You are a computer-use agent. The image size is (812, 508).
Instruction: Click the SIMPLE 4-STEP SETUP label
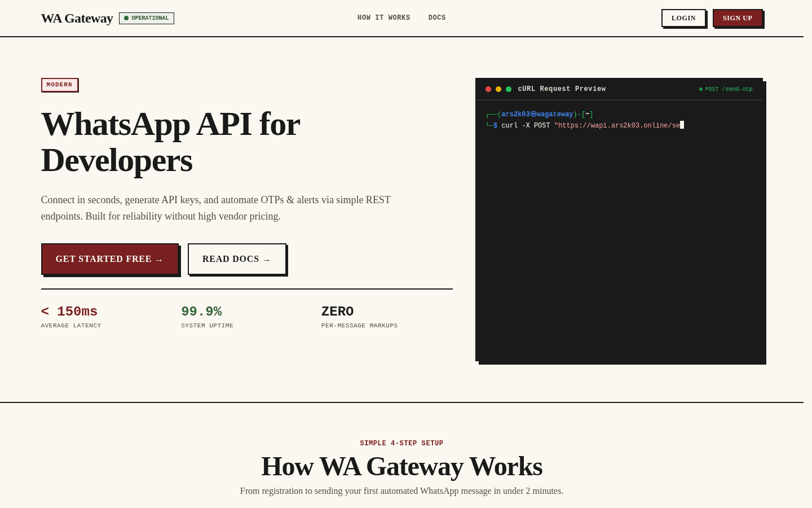click(x=401, y=443)
